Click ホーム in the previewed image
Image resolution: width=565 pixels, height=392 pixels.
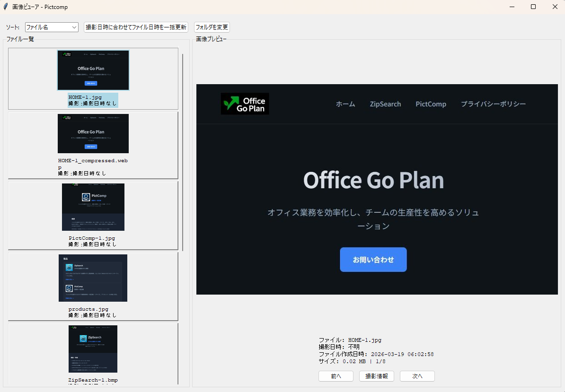coord(345,104)
